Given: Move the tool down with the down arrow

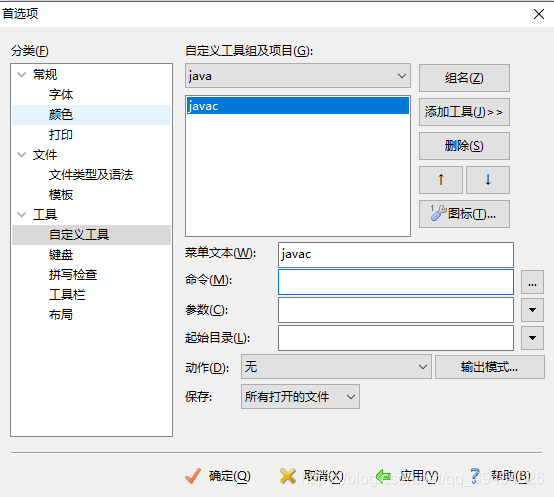Looking at the screenshot, I should click(x=488, y=180).
